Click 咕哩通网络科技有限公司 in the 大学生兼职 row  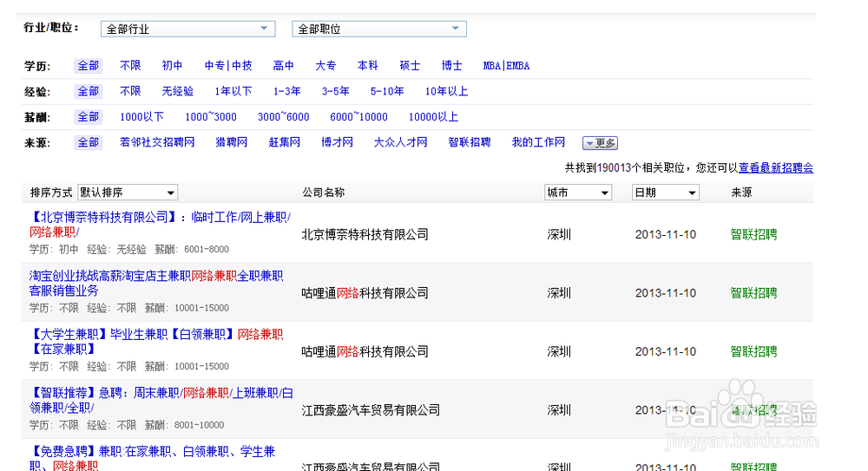[365, 352]
